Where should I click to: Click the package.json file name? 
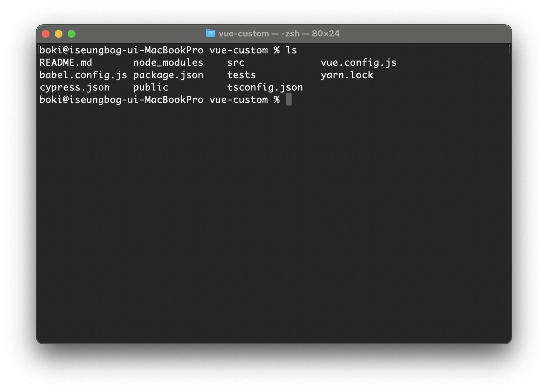pyautogui.click(x=168, y=75)
